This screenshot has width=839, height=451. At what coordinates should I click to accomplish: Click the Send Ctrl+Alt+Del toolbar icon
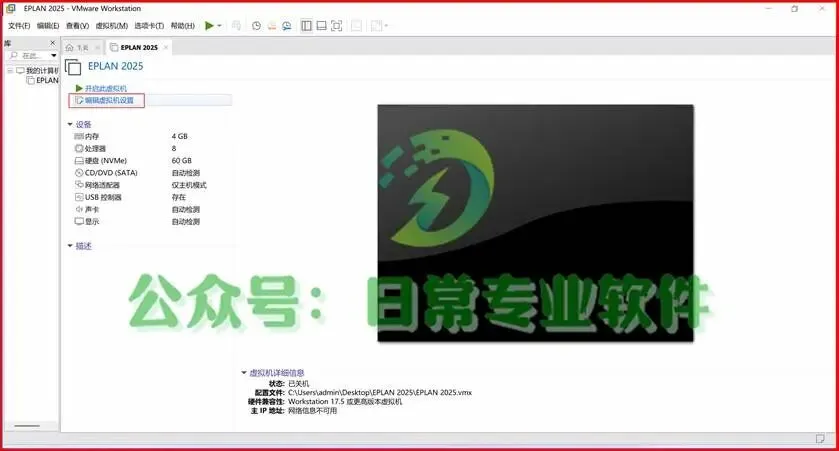(x=237, y=26)
